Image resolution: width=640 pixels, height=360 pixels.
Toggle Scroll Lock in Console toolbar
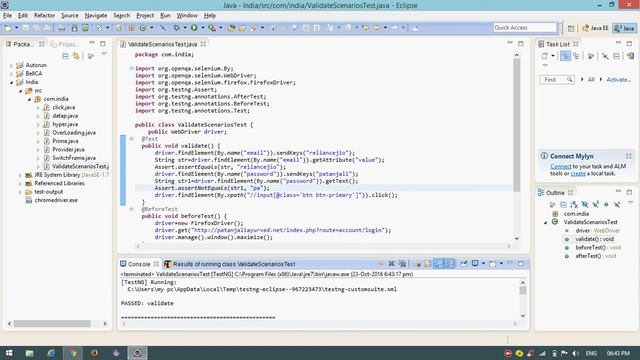pos(427,264)
